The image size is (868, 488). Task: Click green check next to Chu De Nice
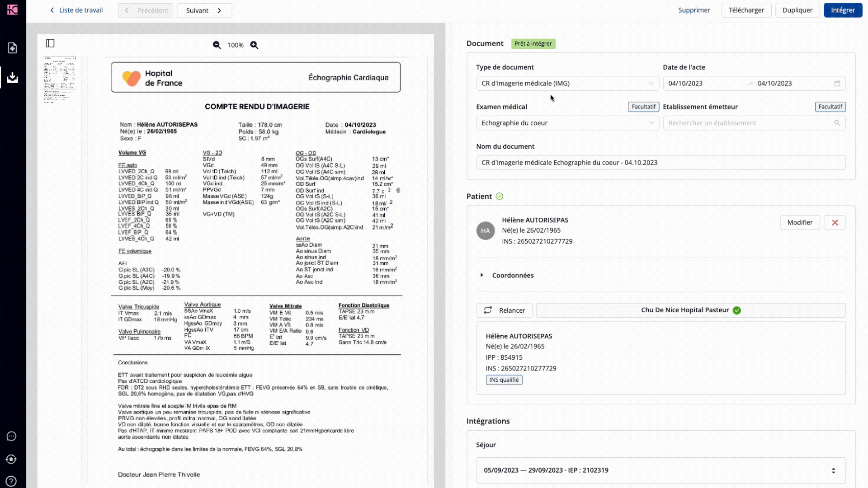(x=737, y=310)
